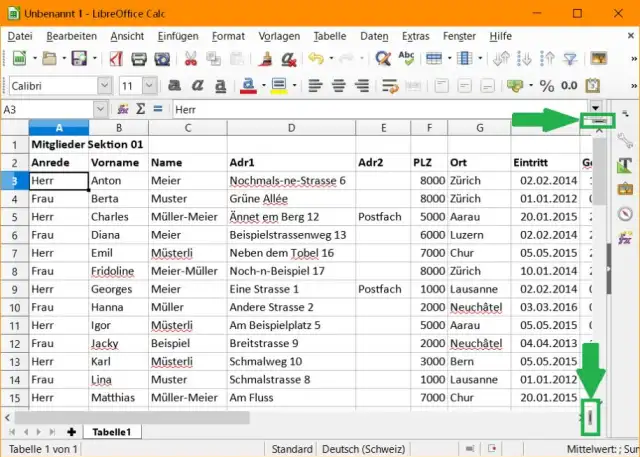Click the add new sheet plus button
Image resolution: width=640 pixels, height=457 pixels.
point(71,431)
